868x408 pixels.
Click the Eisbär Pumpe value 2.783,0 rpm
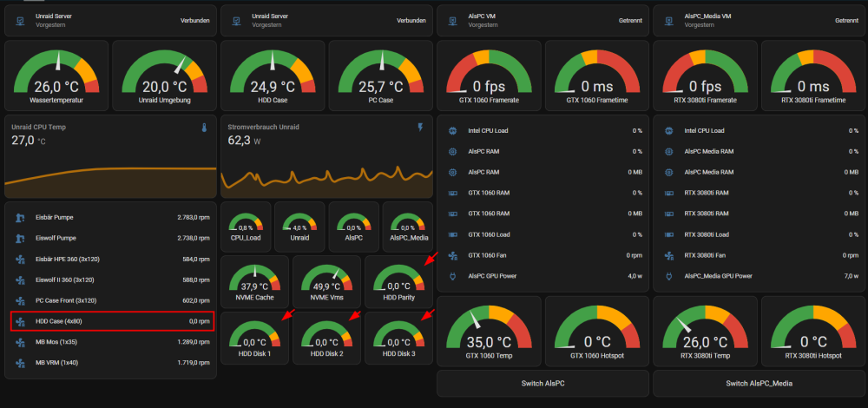point(194,218)
